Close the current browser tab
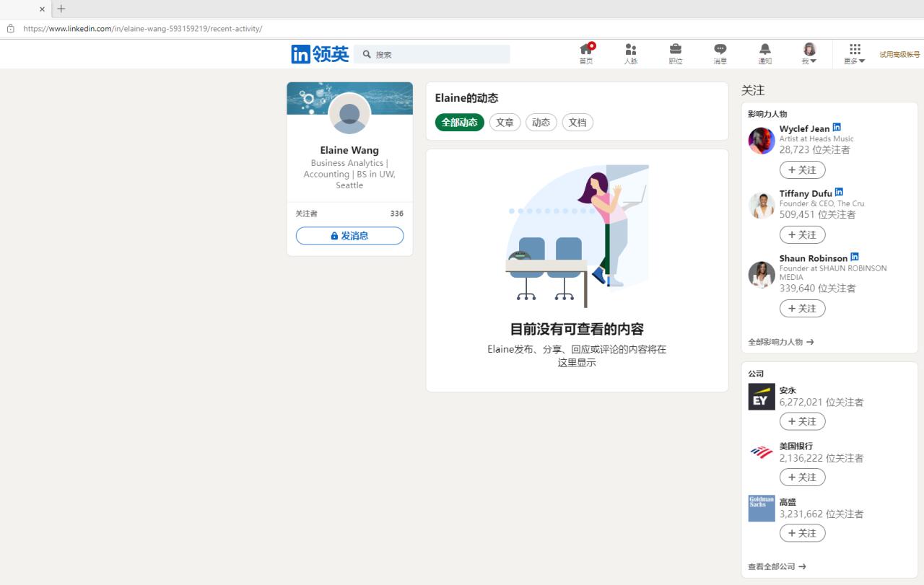The width and height of the screenshot is (924, 585). click(42, 9)
